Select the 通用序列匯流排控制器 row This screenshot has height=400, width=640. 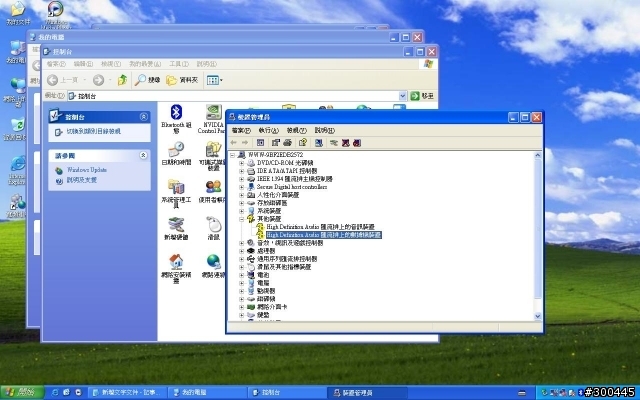(287, 259)
